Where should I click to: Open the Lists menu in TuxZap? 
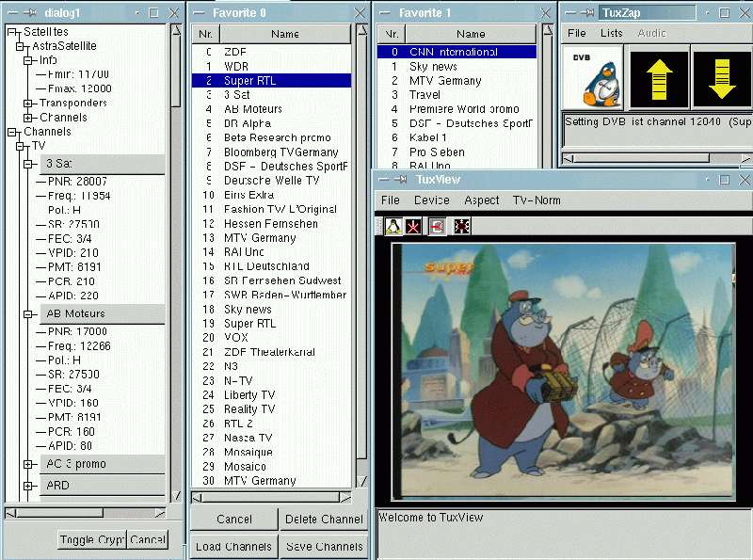[611, 33]
